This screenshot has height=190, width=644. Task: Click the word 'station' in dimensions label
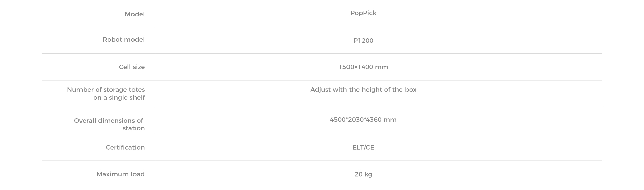pos(133,128)
